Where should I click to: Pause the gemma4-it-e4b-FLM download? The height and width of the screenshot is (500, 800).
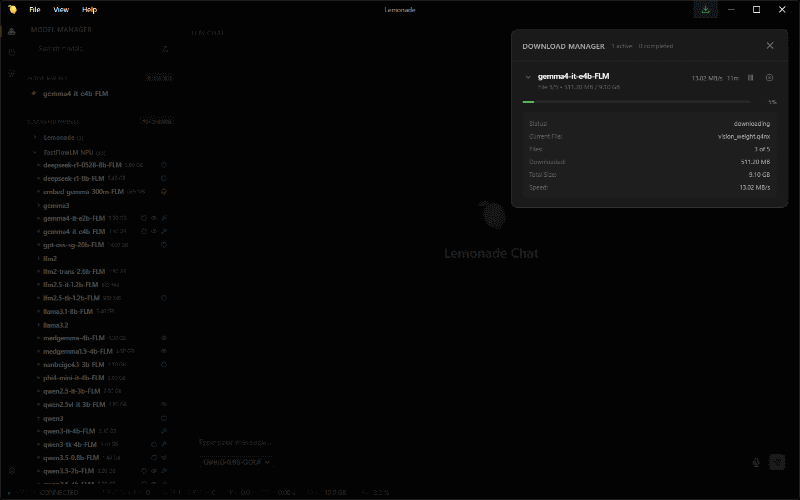(x=751, y=78)
